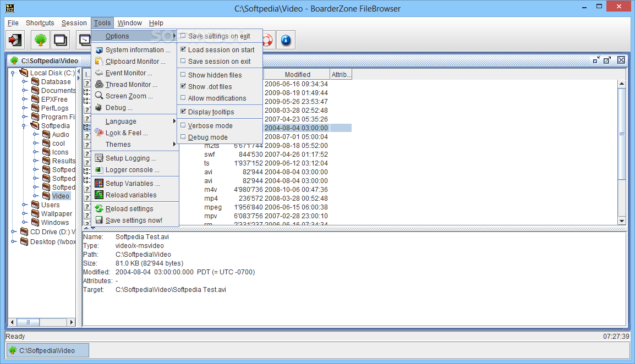635x364 pixels.
Task: Click the green tree toolbar icon
Action: pyautogui.click(x=41, y=40)
